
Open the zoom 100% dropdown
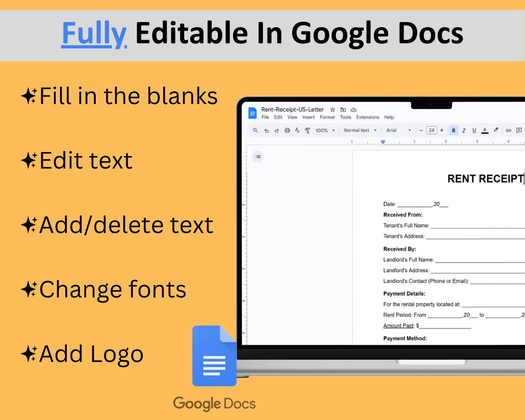click(325, 130)
